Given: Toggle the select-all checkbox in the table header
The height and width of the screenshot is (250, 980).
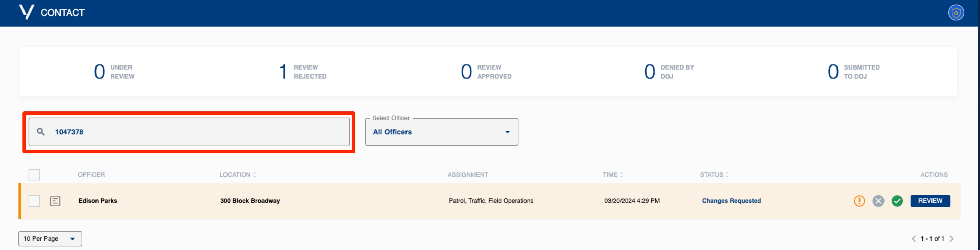Looking at the screenshot, I should coord(34,175).
